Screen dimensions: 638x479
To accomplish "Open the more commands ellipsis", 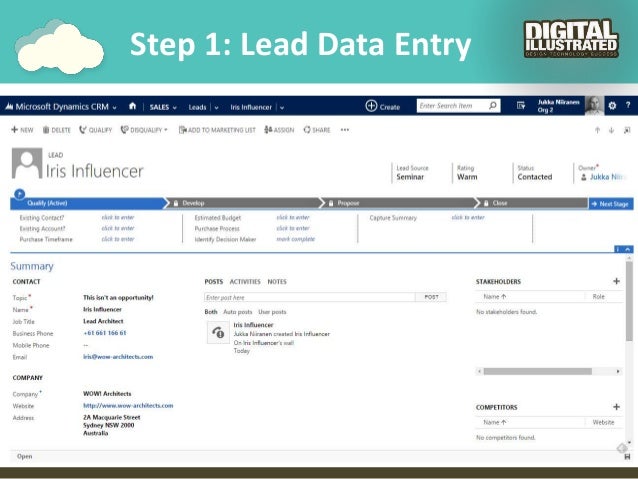I will [345, 130].
